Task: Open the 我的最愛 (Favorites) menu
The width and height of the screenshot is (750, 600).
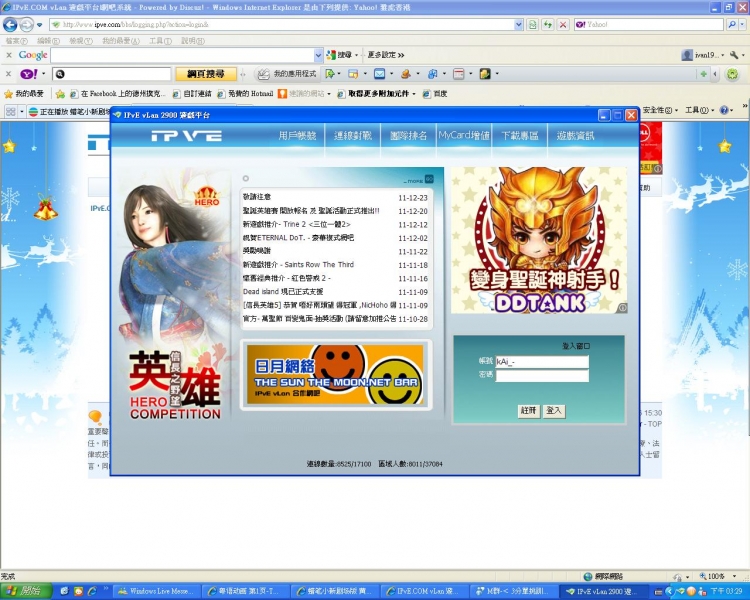Action: tap(121, 41)
